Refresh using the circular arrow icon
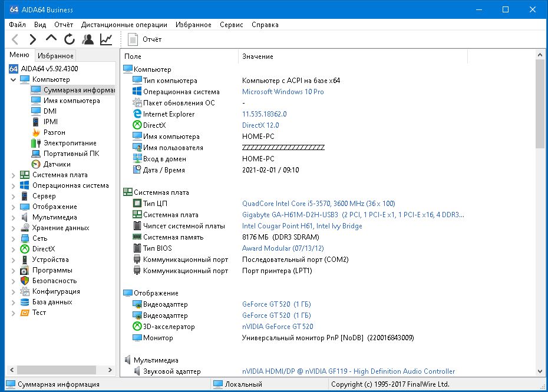This screenshot has width=548, height=392. pyautogui.click(x=70, y=39)
